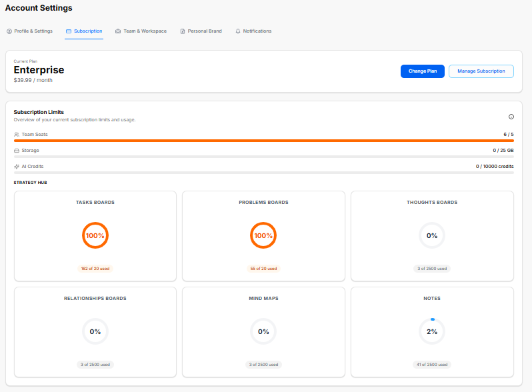Click the '162 of 20 used' badge

pyautogui.click(x=95, y=269)
